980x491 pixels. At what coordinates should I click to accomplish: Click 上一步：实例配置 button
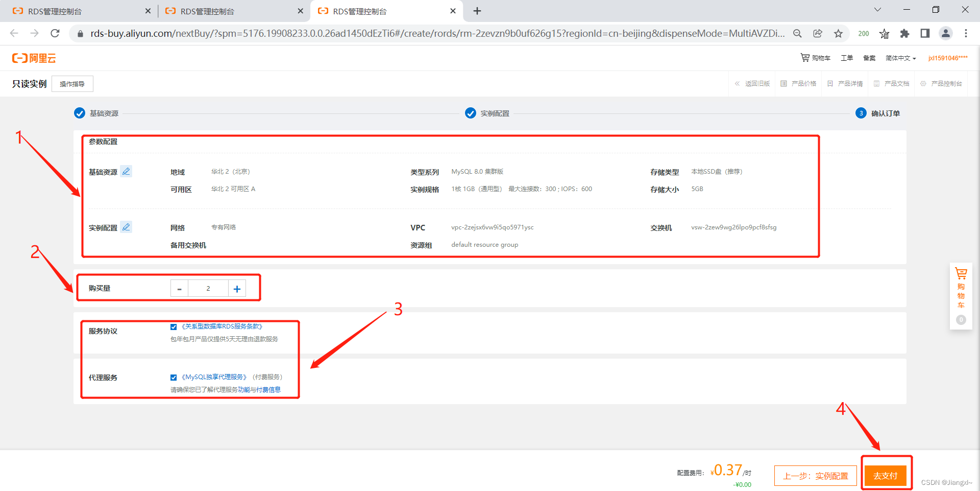(816, 476)
